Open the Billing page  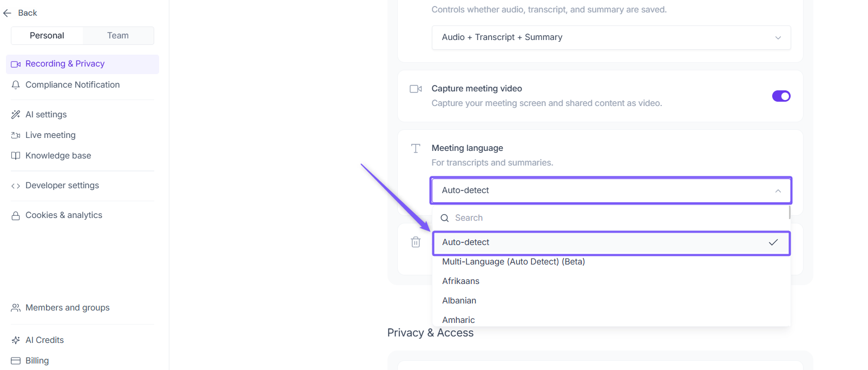pyautogui.click(x=37, y=361)
